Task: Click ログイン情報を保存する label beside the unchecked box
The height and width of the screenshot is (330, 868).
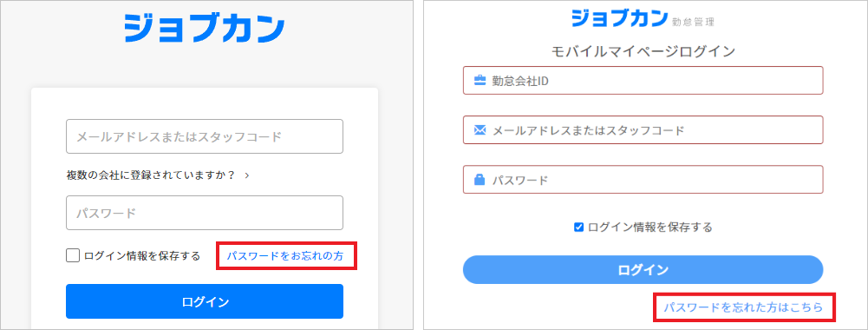Action: coord(141,256)
